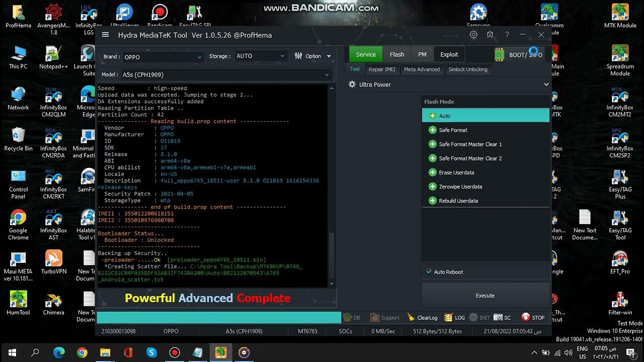Open the Meta Advanced sub-tab
Screen dimensions: 644x362
pyautogui.click(x=422, y=69)
